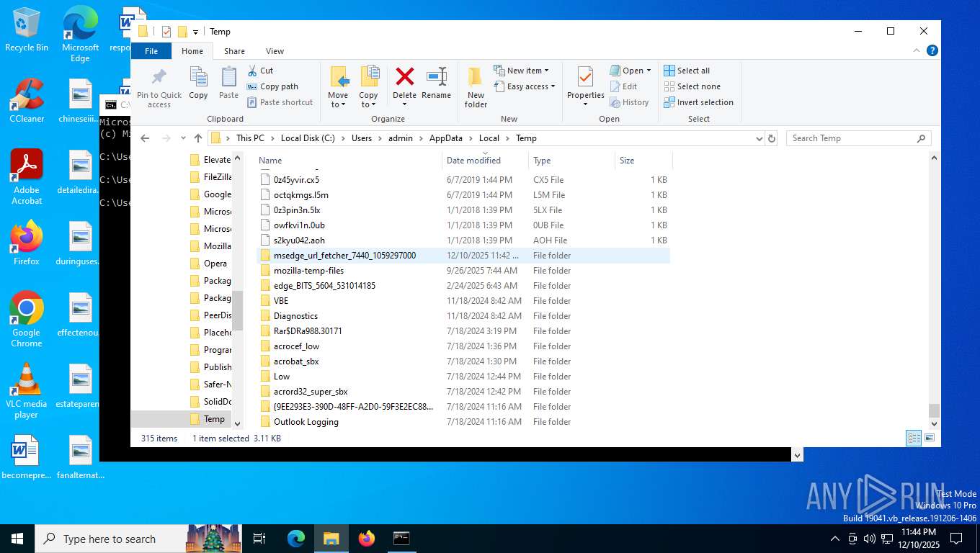Click the Copy ribbon icon
The height and width of the screenshot is (553, 980).
(x=198, y=83)
